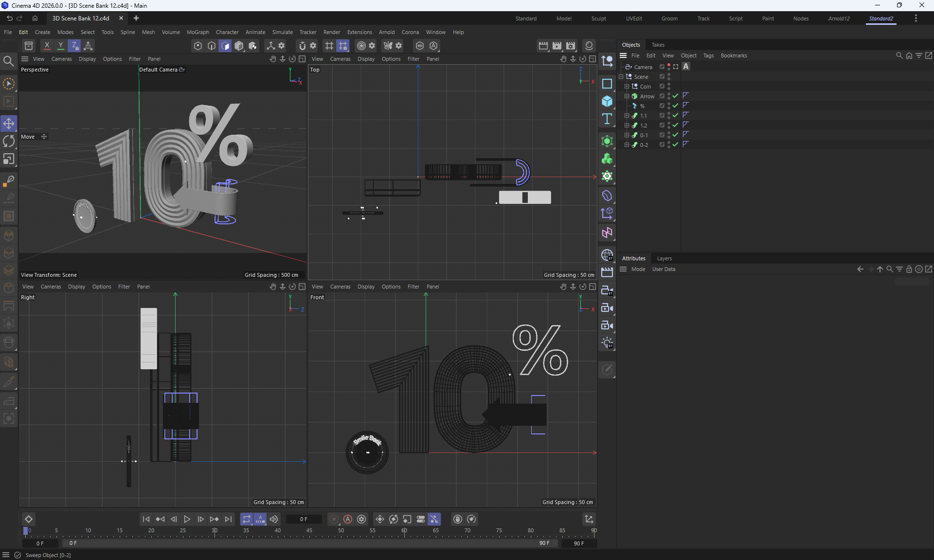934x560 pixels.
Task: Toggle enable checkmark for Arrow object
Action: (675, 96)
